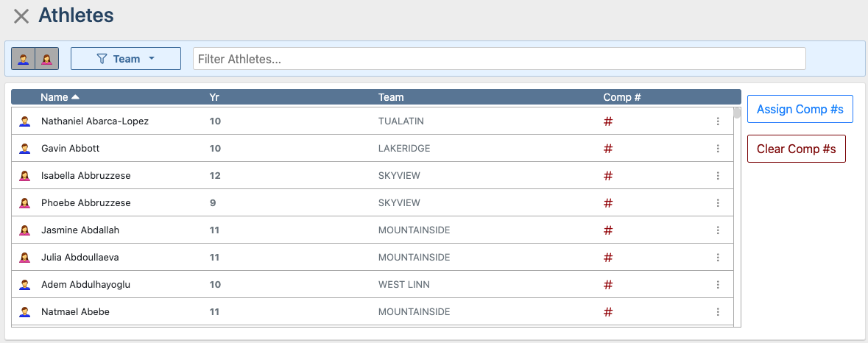Image resolution: width=868 pixels, height=343 pixels.
Task: Sort by the Comp # column header
Action: click(621, 97)
